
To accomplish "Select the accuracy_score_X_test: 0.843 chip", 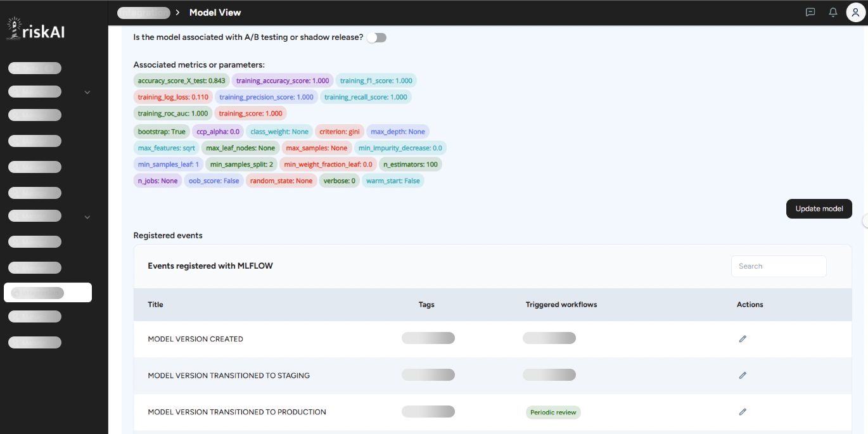I will click(x=181, y=80).
